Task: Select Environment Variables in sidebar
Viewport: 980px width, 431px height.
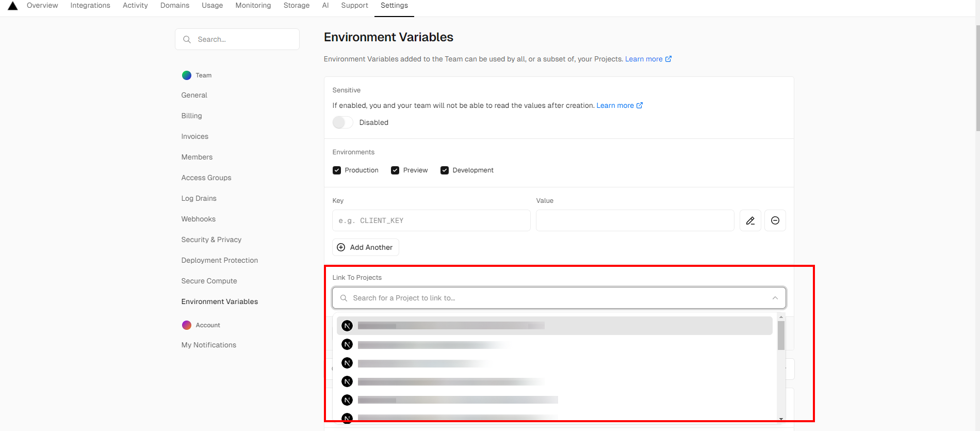Action: (x=220, y=301)
